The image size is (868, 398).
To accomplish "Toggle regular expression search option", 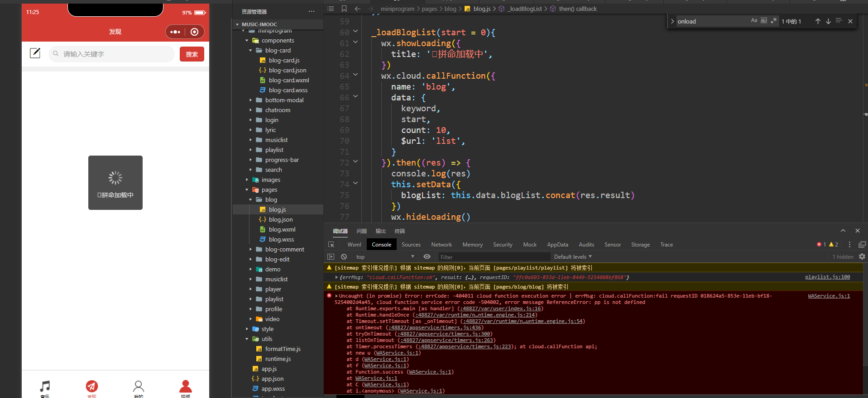I will tap(774, 21).
